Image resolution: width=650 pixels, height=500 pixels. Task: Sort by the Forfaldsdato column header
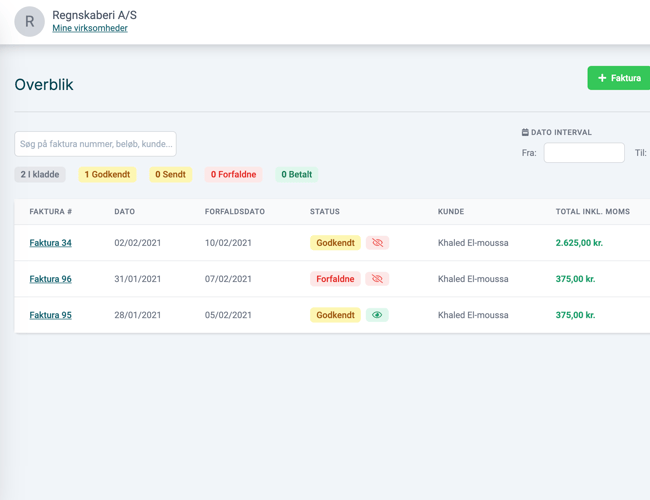(235, 212)
